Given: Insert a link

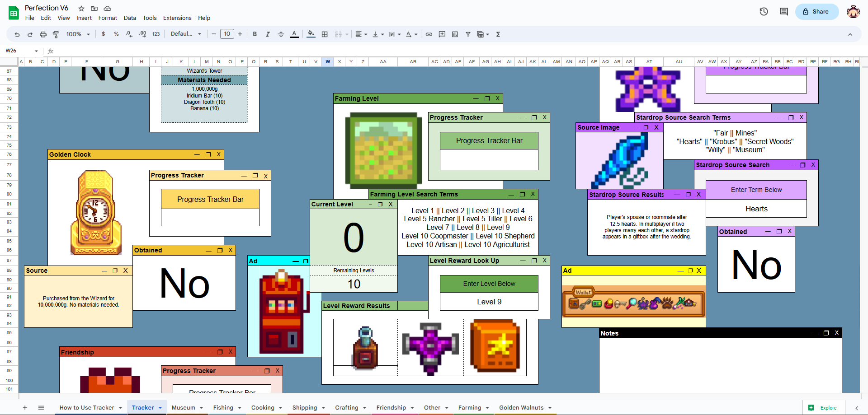Looking at the screenshot, I should [x=429, y=34].
